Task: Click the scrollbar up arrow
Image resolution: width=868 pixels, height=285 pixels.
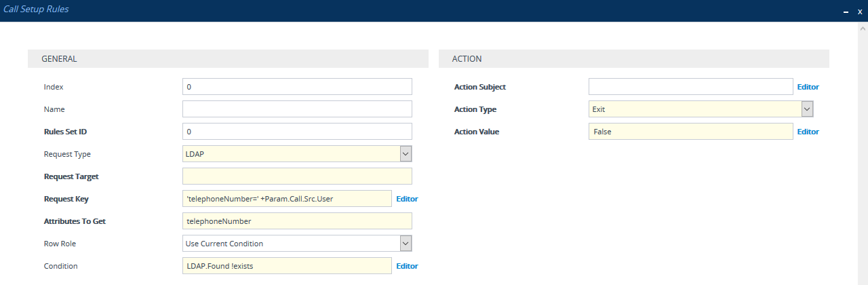Action: (x=862, y=29)
